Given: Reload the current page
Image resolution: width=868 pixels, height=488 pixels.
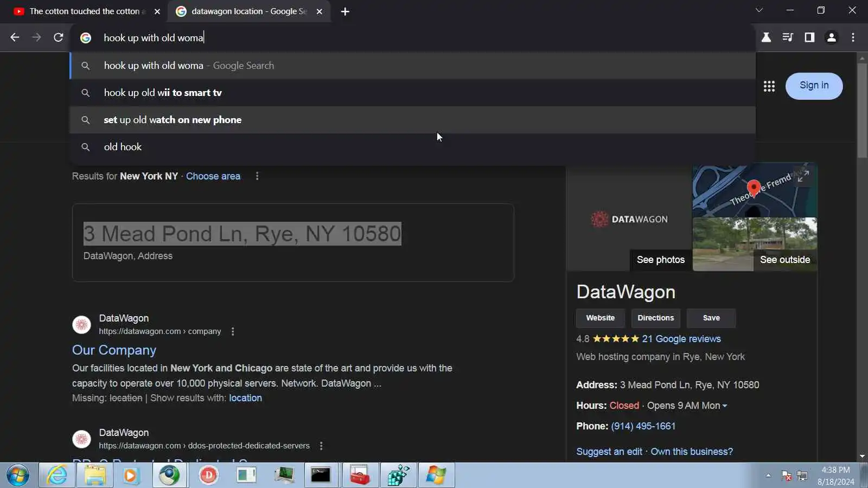Looking at the screenshot, I should [59, 37].
